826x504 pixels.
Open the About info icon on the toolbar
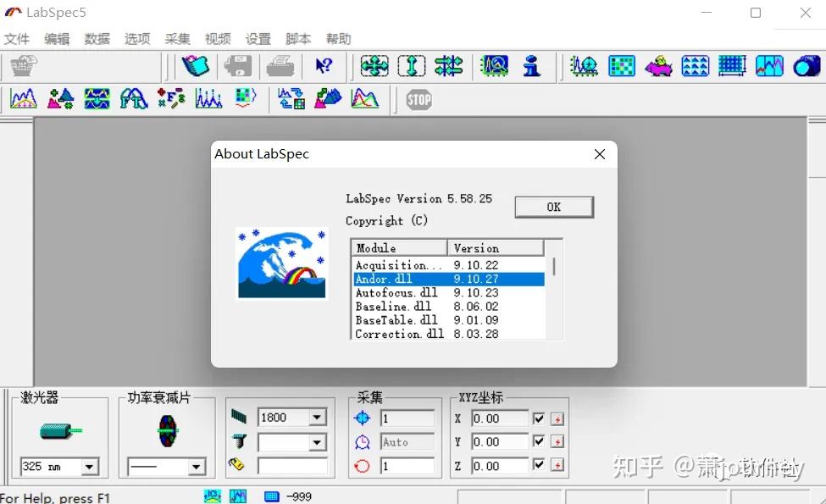[533, 65]
